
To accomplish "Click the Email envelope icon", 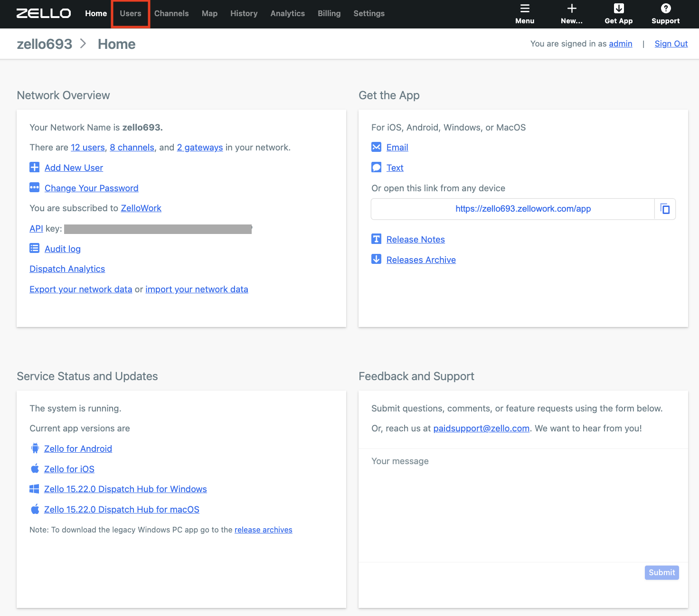I will point(376,147).
